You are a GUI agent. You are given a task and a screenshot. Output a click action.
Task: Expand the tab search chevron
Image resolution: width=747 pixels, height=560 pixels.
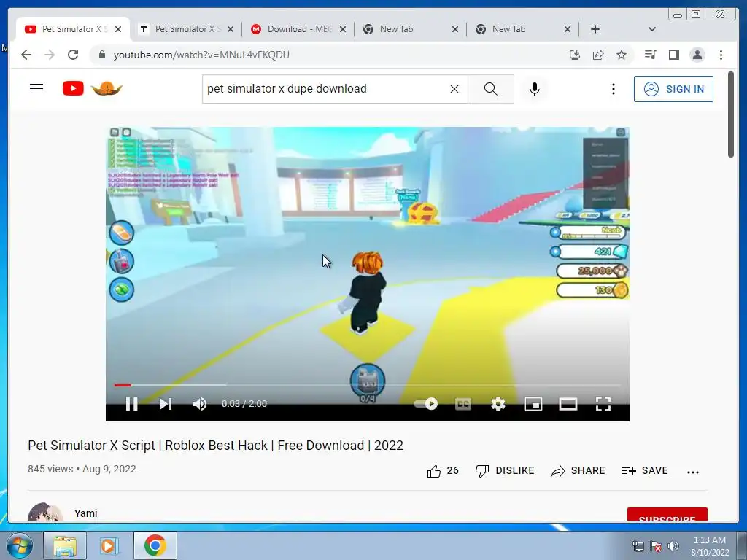pos(651,29)
